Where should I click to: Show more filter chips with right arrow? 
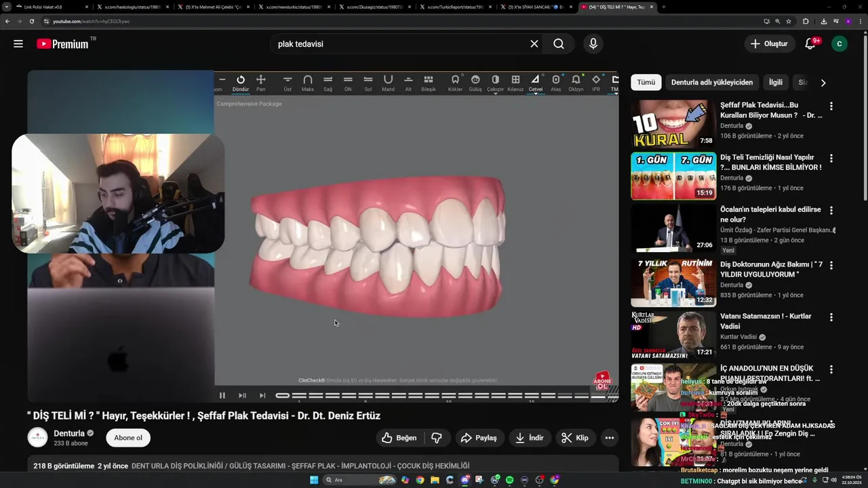(823, 83)
